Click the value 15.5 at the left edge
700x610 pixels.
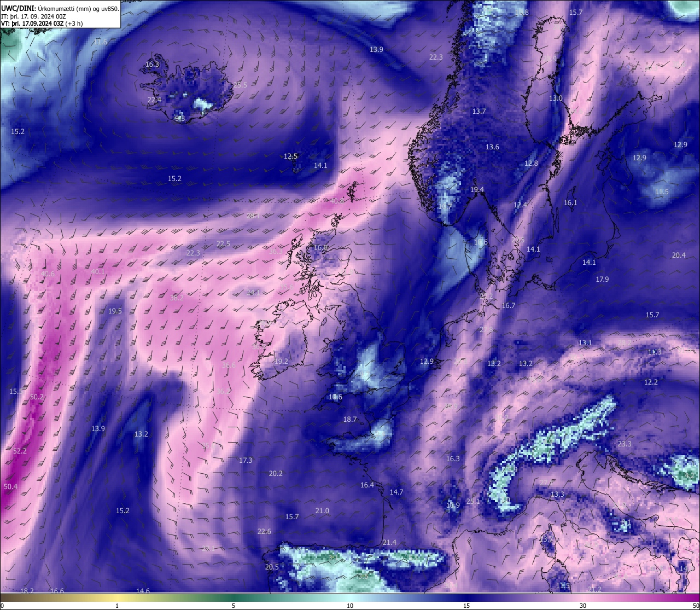(16, 391)
